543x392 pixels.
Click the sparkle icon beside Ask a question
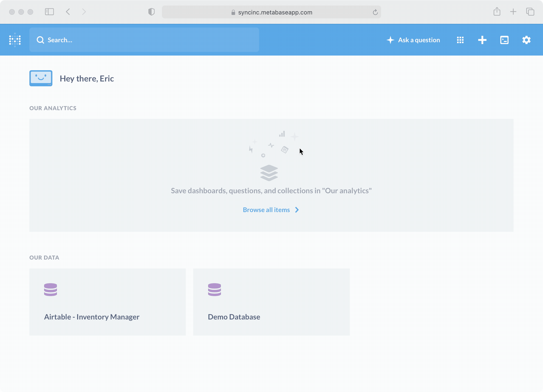coord(390,40)
